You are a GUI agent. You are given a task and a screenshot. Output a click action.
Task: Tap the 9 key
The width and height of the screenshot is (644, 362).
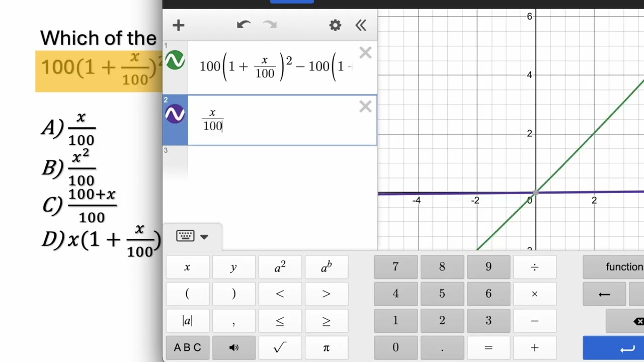click(x=488, y=267)
